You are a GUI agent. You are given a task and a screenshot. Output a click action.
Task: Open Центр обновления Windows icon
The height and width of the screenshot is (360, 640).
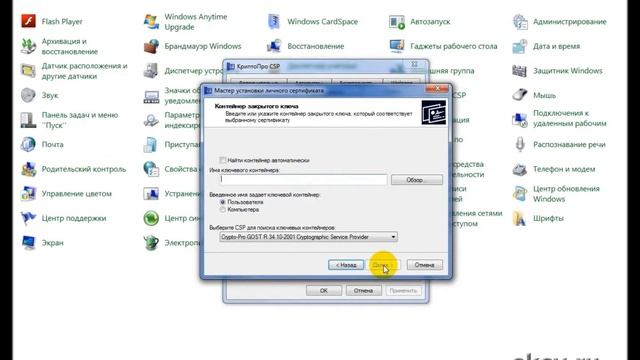pos(520,193)
